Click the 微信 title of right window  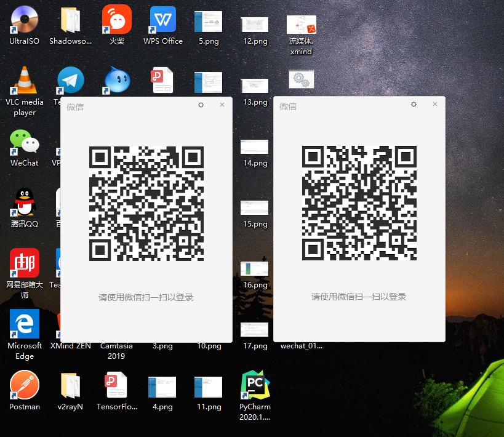coord(288,106)
